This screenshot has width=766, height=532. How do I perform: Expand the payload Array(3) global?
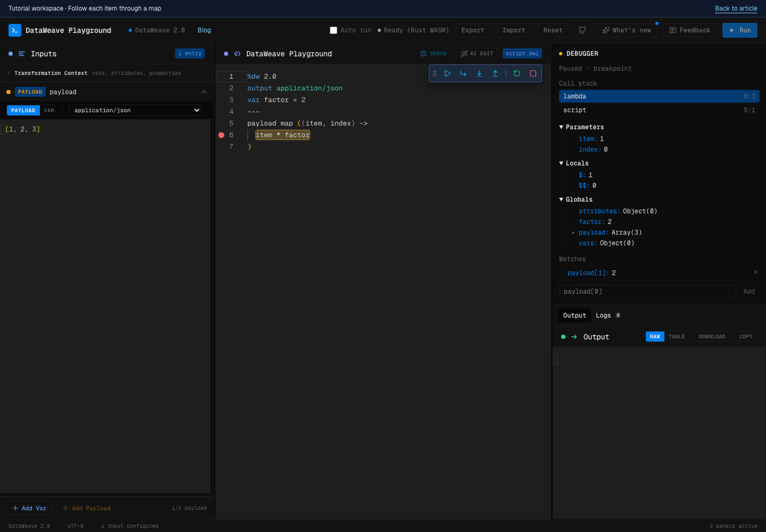click(x=573, y=233)
